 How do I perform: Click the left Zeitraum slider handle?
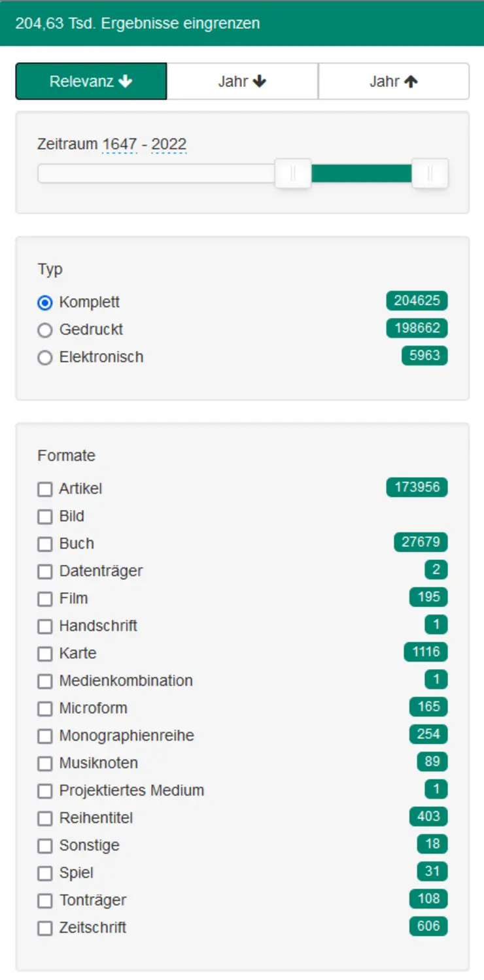(292, 173)
